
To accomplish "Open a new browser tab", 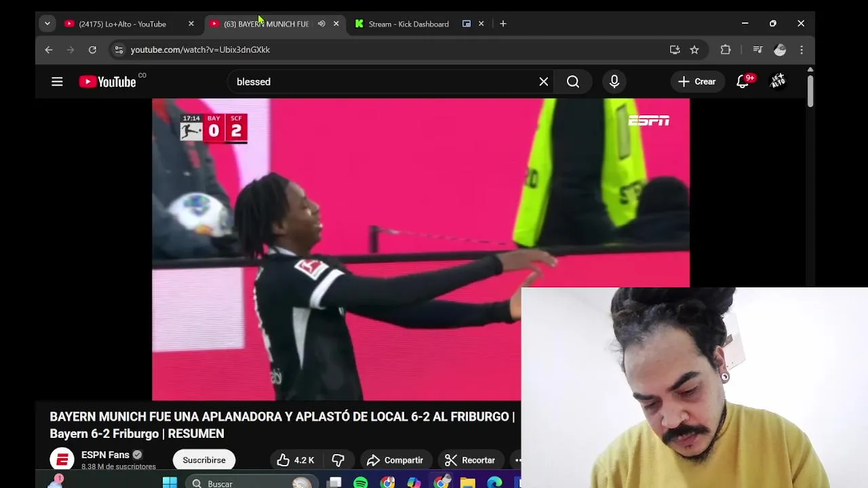I will pyautogui.click(x=502, y=24).
